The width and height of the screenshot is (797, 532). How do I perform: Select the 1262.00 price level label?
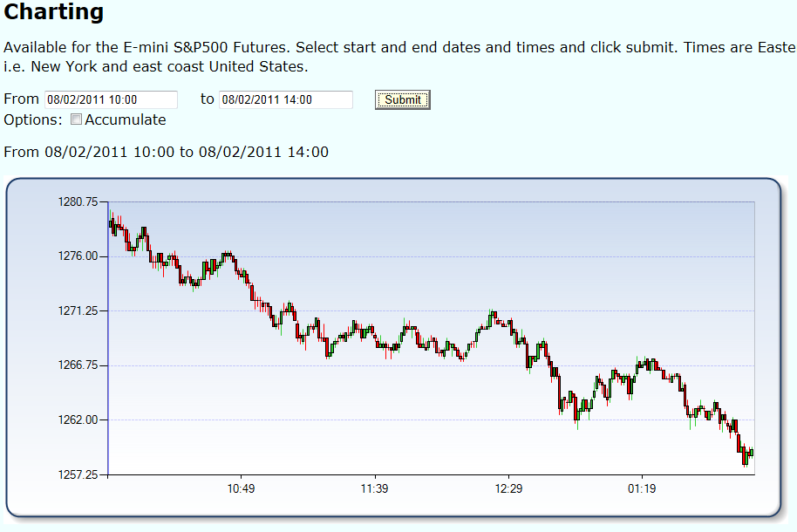78,419
